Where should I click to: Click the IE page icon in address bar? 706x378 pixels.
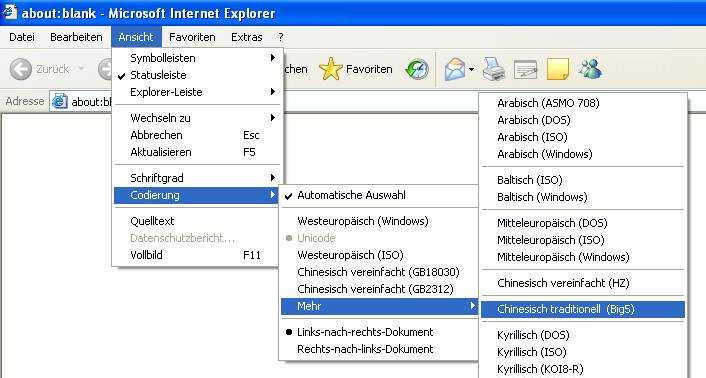[60, 102]
